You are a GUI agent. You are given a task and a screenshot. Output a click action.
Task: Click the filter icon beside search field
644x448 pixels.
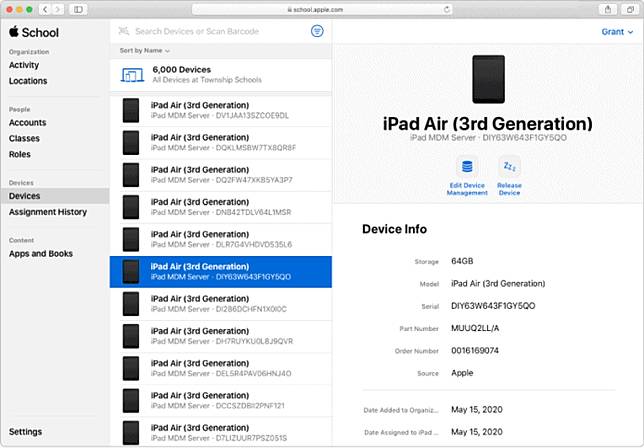[317, 31]
